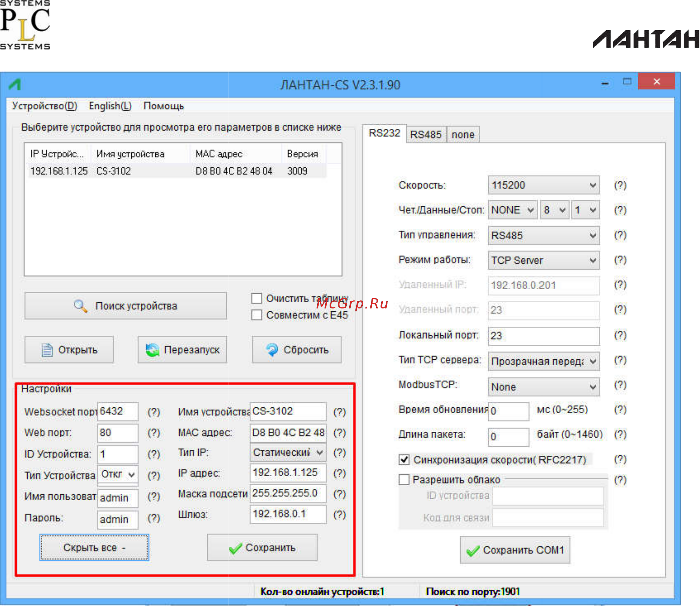The width and height of the screenshot is (700, 606).
Task: Click the IP адрес input field
Action: point(288,473)
